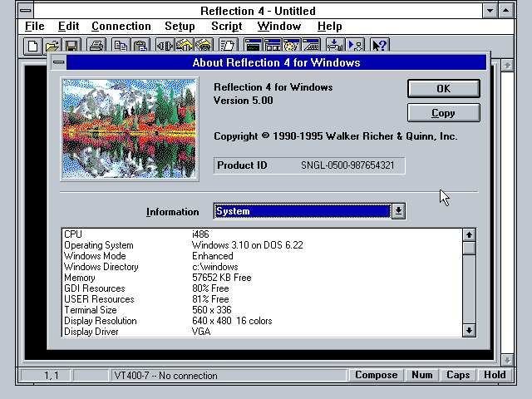This screenshot has height=399, width=532.
Task: Select the GDI Resources 80% Free row
Action: click(x=262, y=288)
